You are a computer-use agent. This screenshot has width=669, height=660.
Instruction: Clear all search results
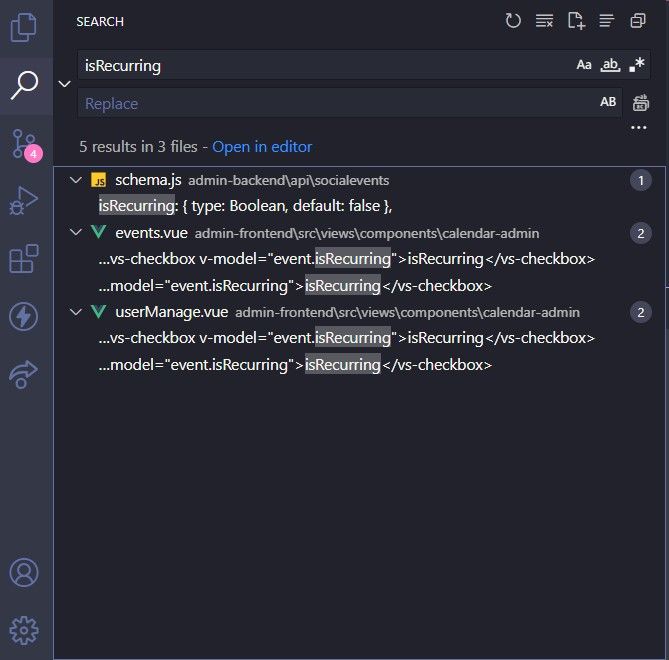[x=544, y=21]
